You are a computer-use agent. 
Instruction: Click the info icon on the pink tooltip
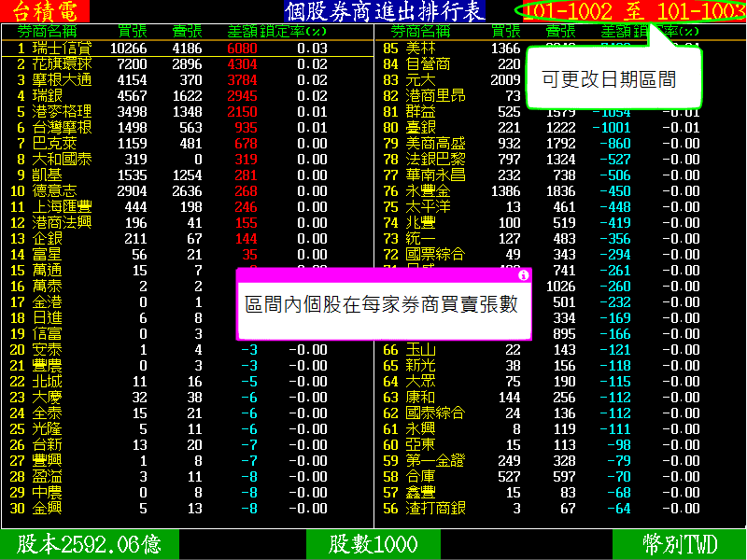[523, 275]
